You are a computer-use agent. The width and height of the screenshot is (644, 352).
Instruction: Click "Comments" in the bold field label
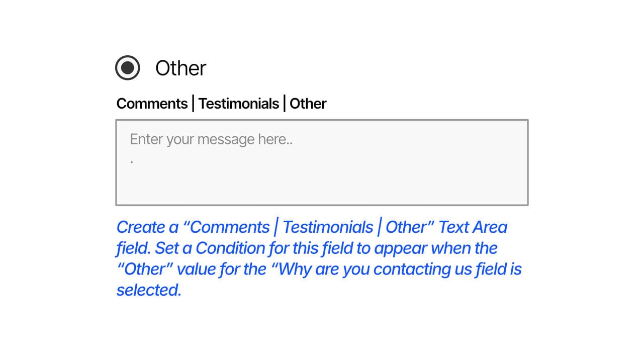[152, 104]
